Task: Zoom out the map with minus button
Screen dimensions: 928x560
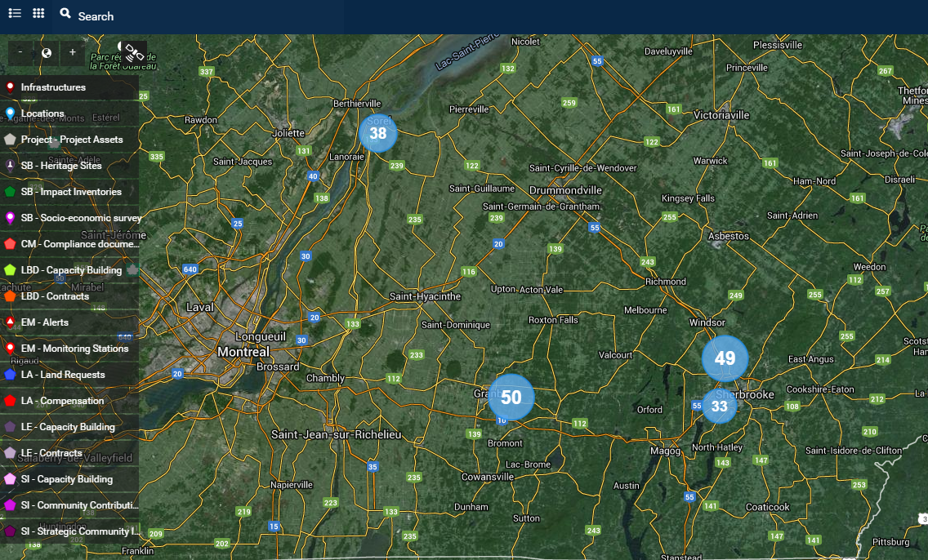Action: pos(20,52)
